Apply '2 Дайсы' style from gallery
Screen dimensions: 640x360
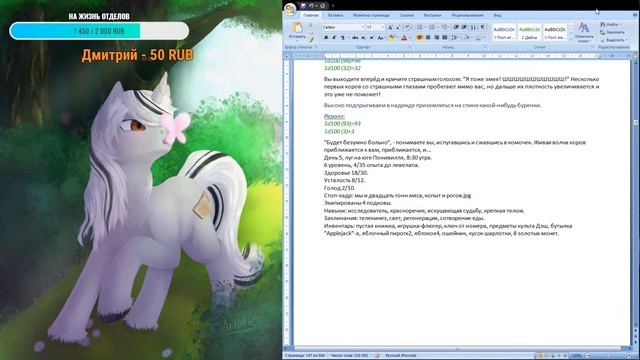[529, 33]
